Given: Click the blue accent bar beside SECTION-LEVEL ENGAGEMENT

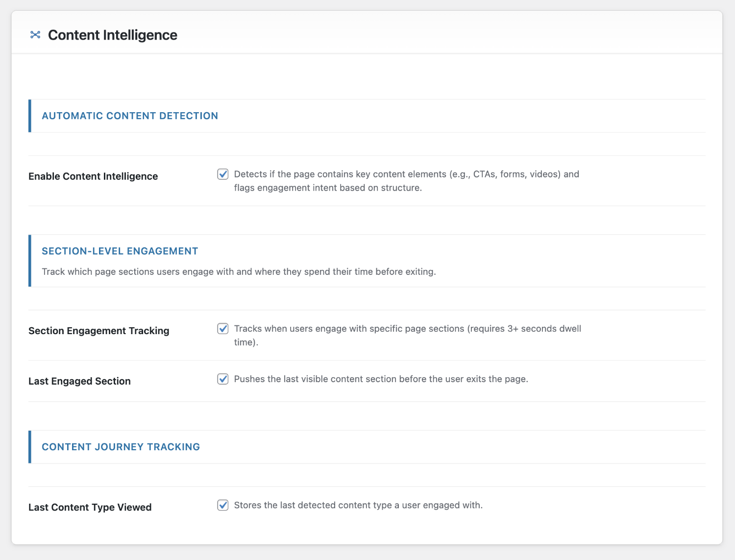Looking at the screenshot, I should (30, 260).
